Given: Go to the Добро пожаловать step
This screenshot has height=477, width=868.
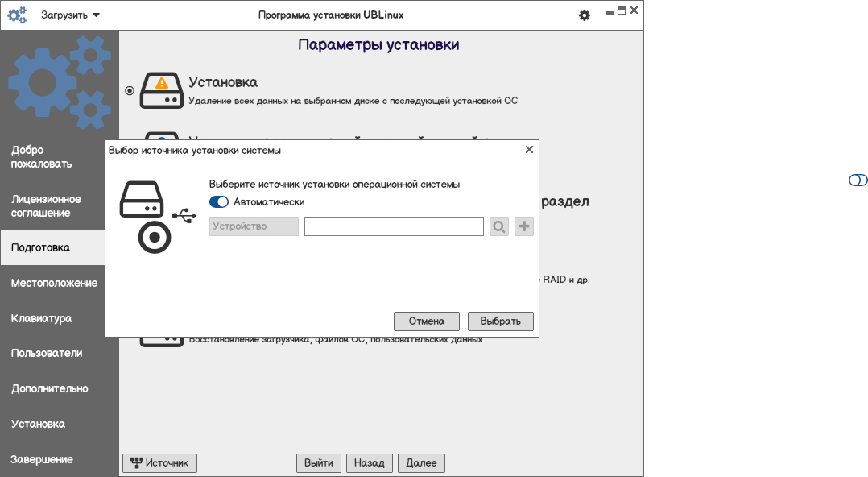Looking at the screenshot, I should [x=42, y=157].
